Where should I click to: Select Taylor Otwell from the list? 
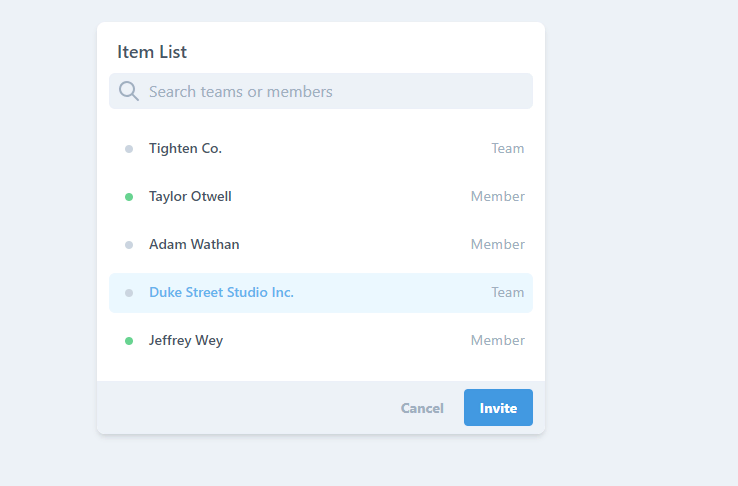[321, 197]
